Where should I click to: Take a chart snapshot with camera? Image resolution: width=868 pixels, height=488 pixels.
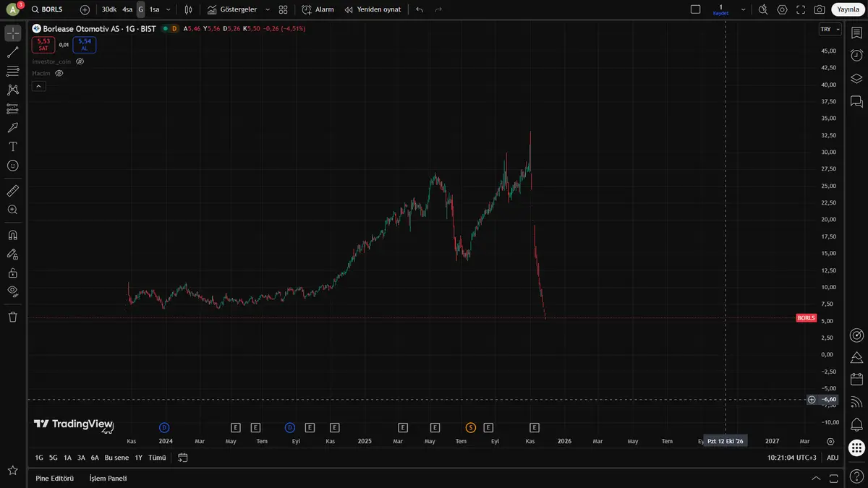[x=820, y=9]
